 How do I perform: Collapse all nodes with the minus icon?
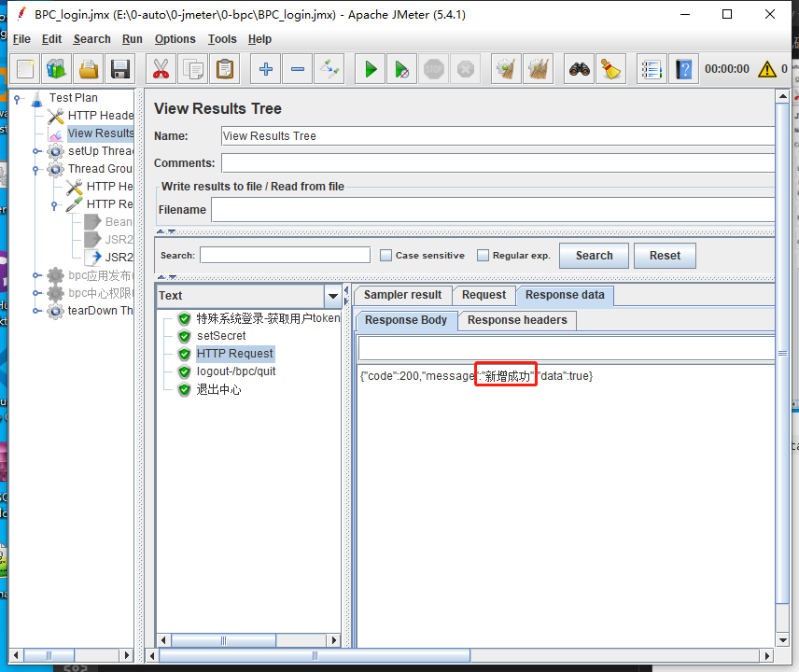pos(298,69)
